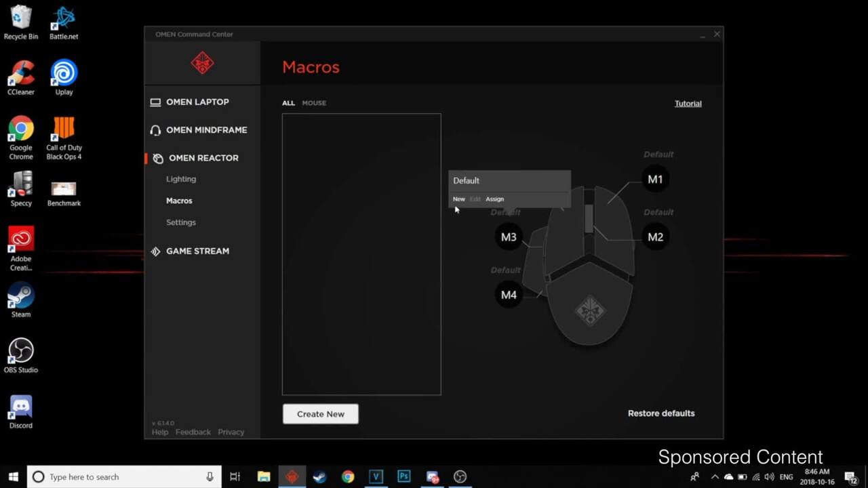Open GAME STREAM section

coord(197,251)
